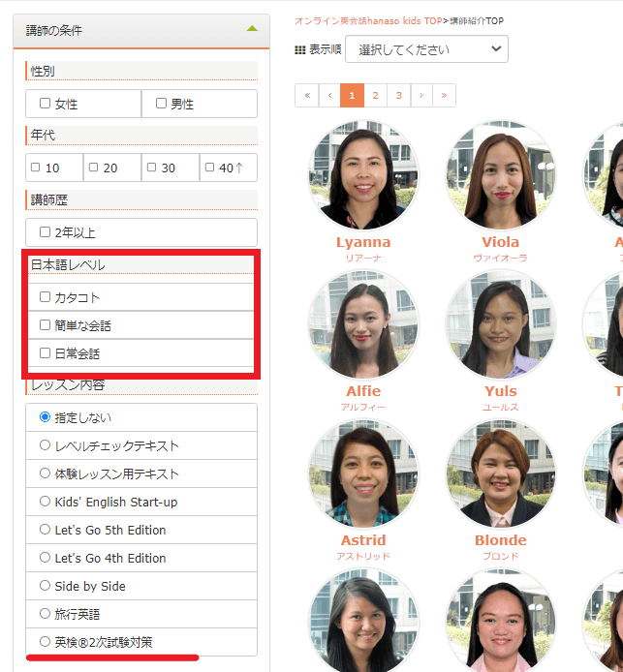Select 英検®2次試験対策 radio option

(x=45, y=642)
